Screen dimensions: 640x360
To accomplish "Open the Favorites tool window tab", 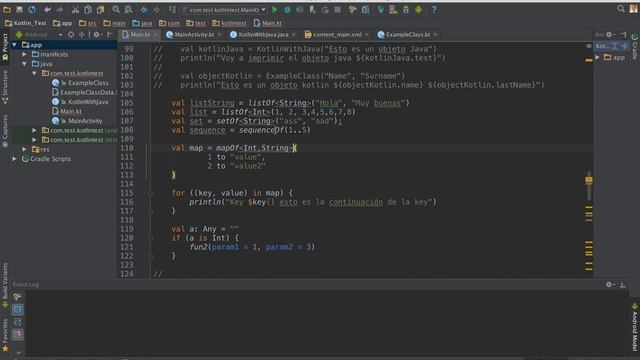I will [x=5, y=335].
